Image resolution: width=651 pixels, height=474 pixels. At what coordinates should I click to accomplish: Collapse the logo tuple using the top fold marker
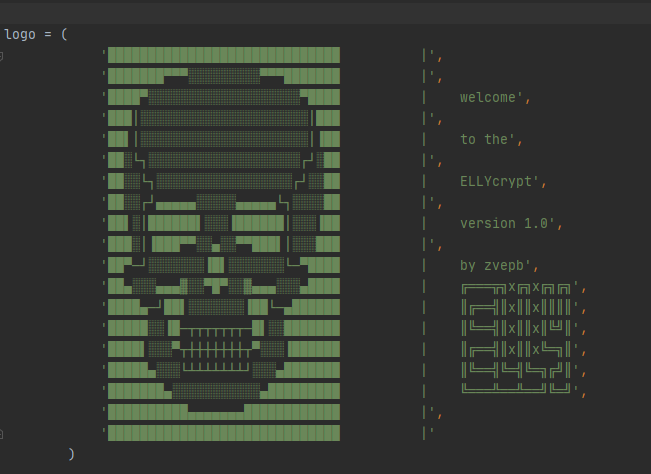pos(2,55)
